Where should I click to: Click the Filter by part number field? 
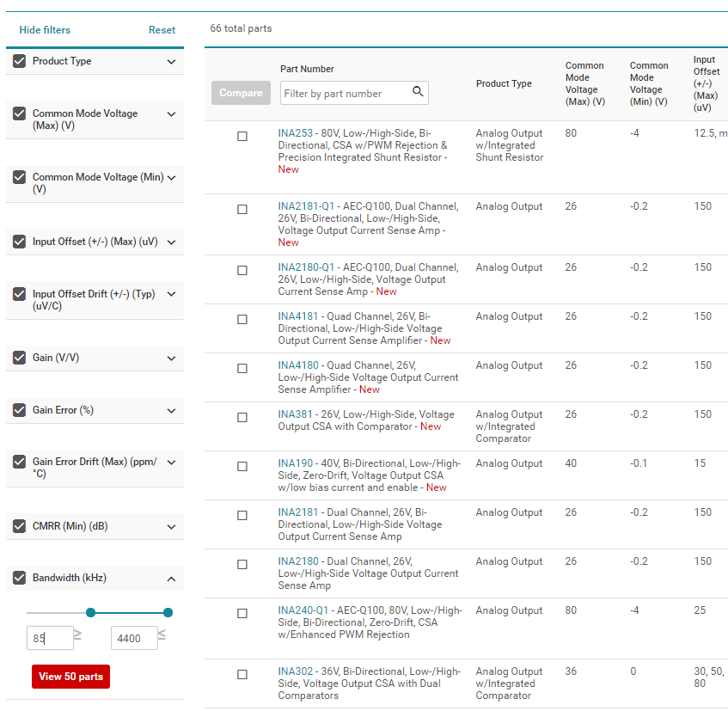click(x=354, y=93)
